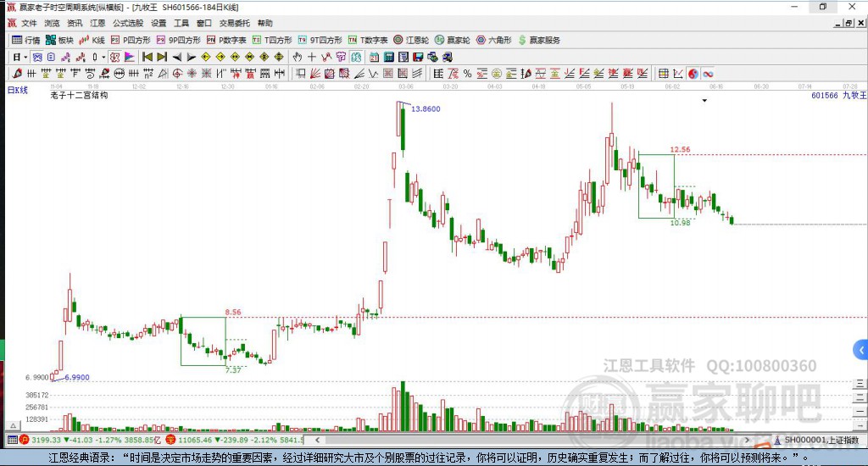
Task: Click the infinity loop icon
Action: coord(708,74)
